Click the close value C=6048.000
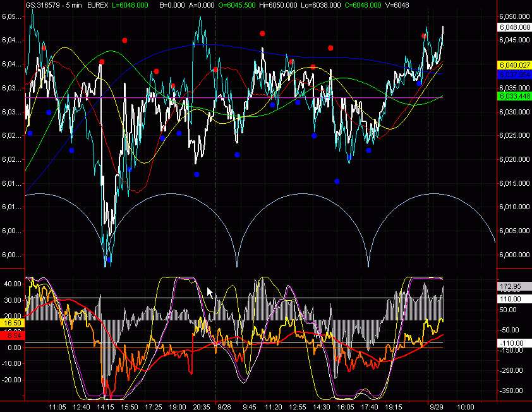Viewport: 532px width, 412px height. [363, 5]
